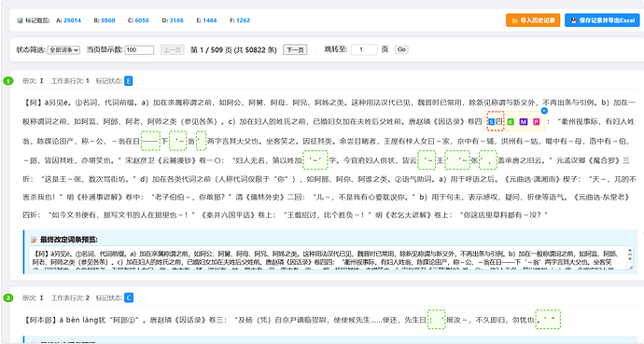Select the purple M tag icon
This screenshot has width=644, height=344.
[x=524, y=122]
